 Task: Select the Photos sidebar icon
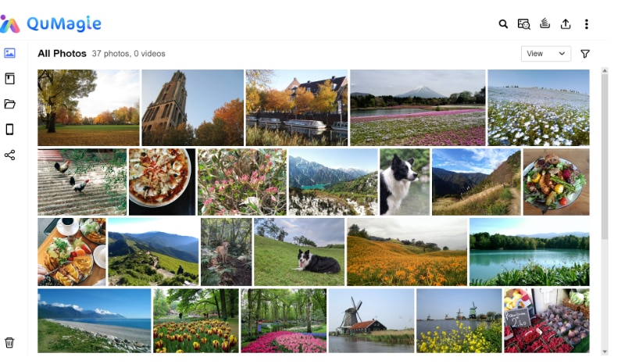pyautogui.click(x=10, y=53)
